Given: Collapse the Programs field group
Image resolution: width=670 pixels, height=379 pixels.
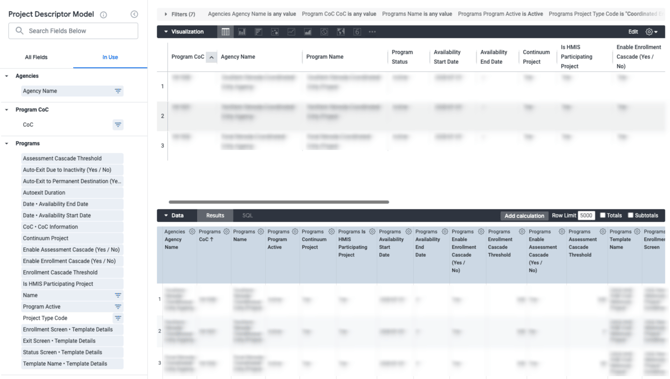Looking at the screenshot, I should tap(7, 144).
